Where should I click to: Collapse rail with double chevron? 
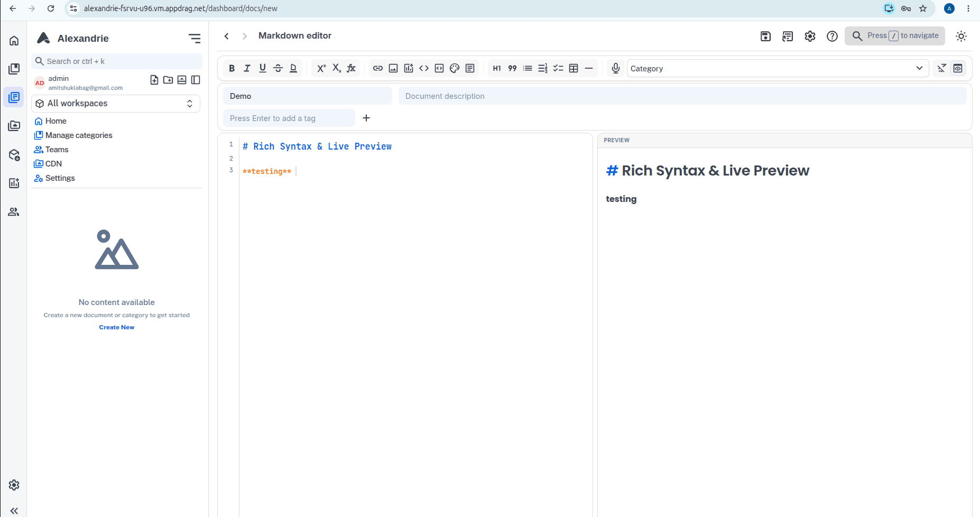[14, 511]
